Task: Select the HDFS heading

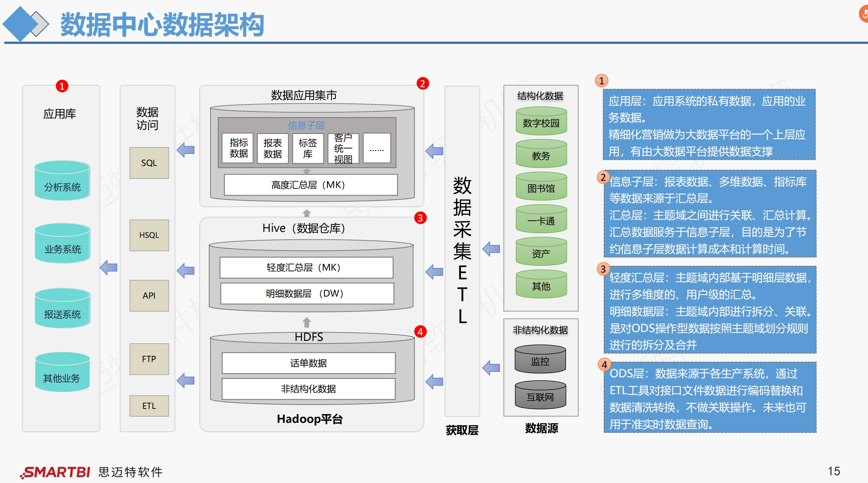Action: (309, 337)
